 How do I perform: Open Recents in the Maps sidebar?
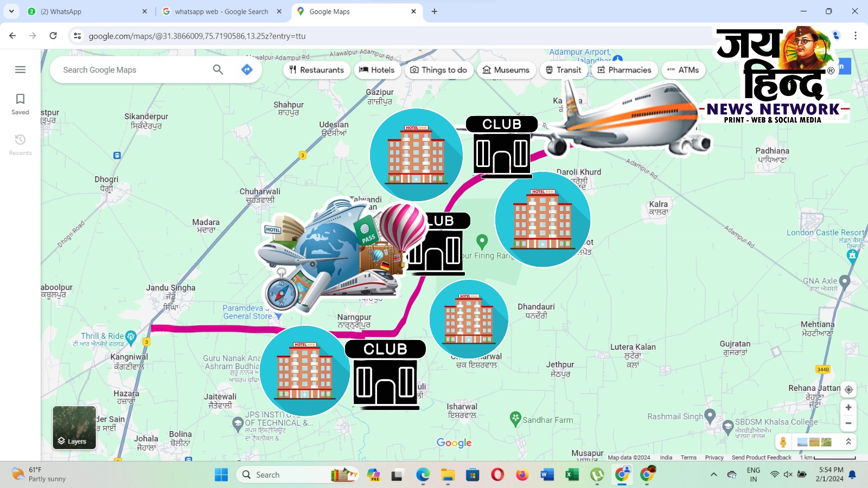pyautogui.click(x=20, y=145)
